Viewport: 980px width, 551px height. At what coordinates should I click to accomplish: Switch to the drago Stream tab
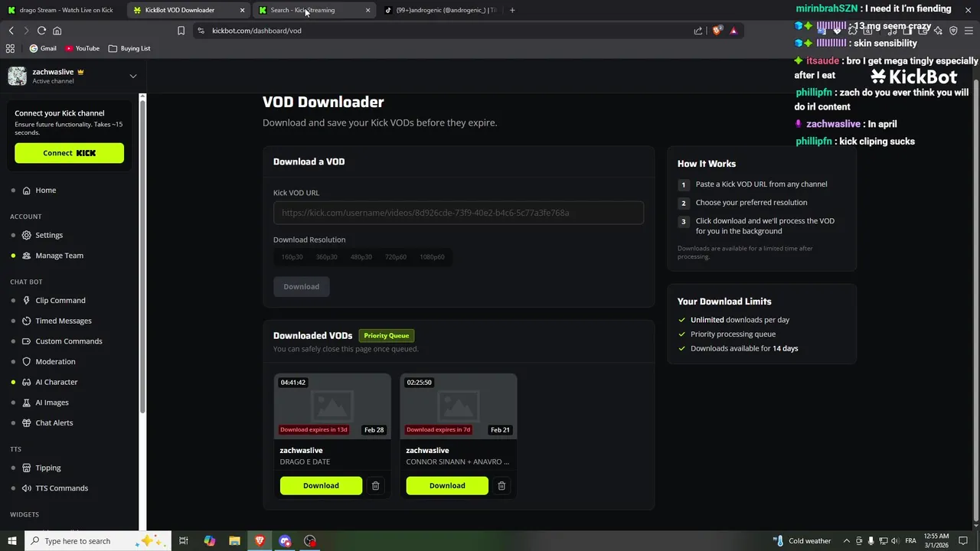point(63,10)
